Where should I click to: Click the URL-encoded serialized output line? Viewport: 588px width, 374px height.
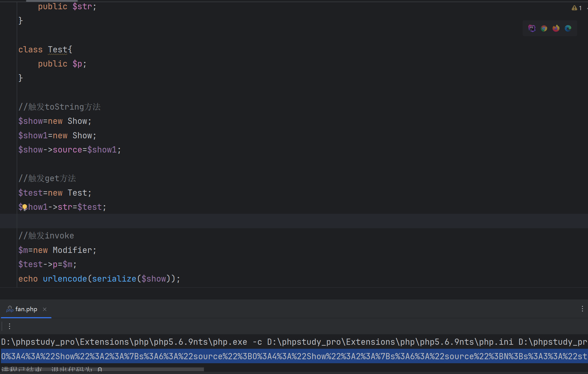(x=294, y=356)
